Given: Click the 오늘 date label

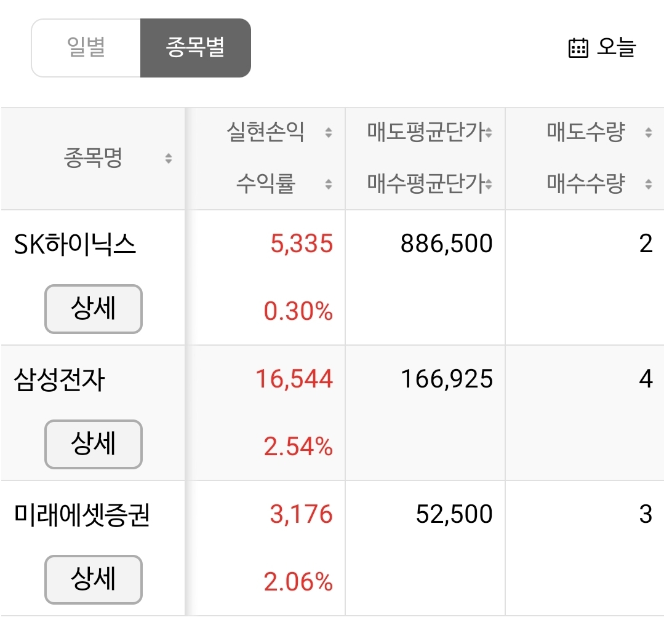Looking at the screenshot, I should coord(616,47).
